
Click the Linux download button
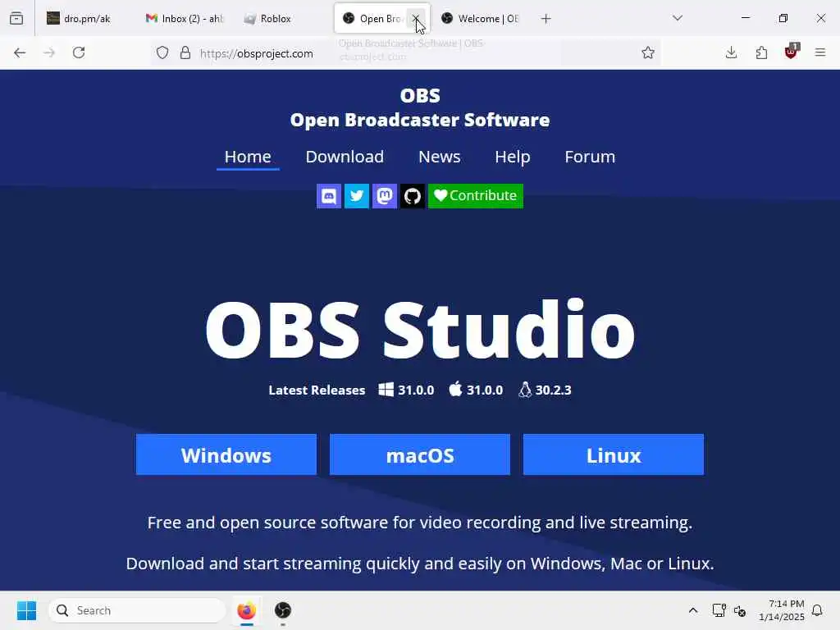614,454
